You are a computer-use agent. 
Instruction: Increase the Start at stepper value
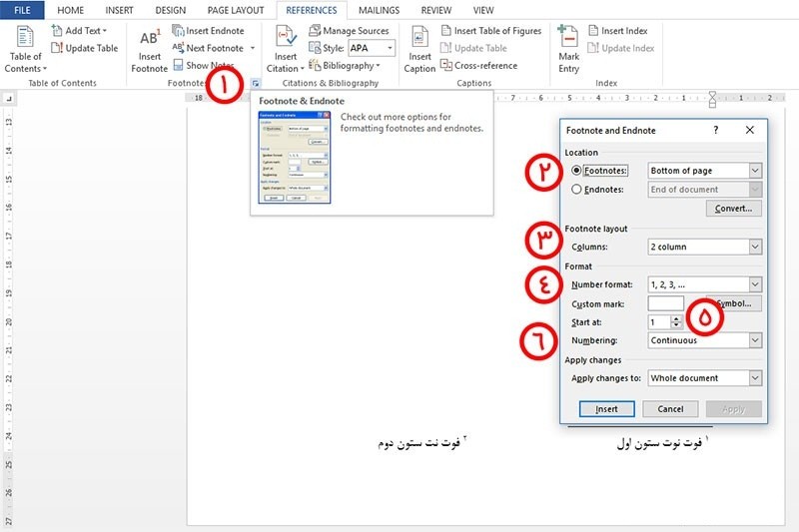pos(677,318)
